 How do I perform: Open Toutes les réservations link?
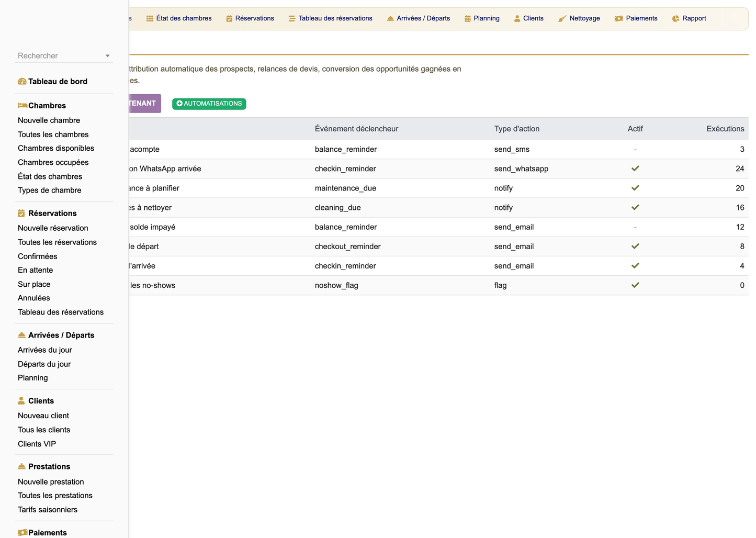pos(57,242)
